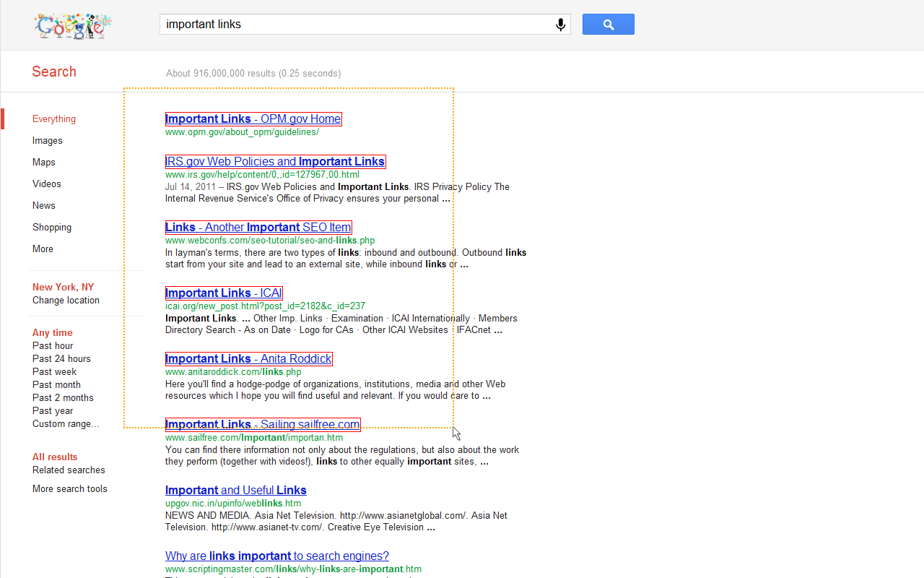Switch to Images results
This screenshot has height=578, width=924.
47,140
